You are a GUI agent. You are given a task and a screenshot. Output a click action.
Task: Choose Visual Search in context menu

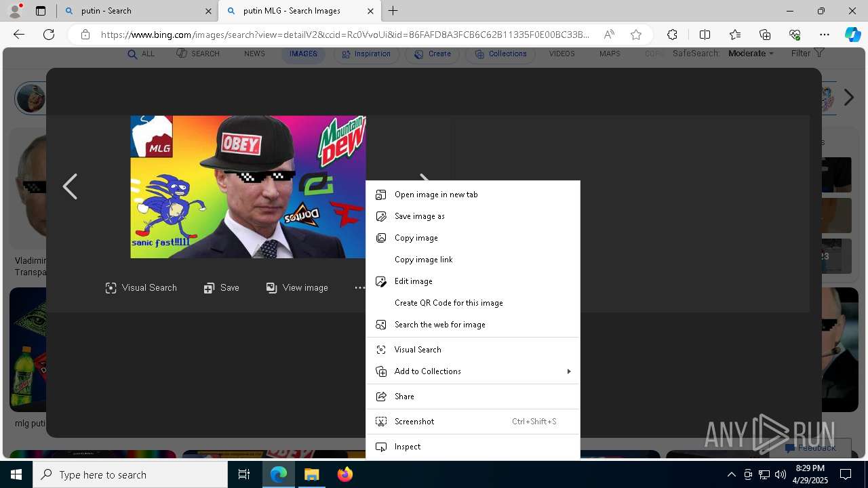[473, 350]
